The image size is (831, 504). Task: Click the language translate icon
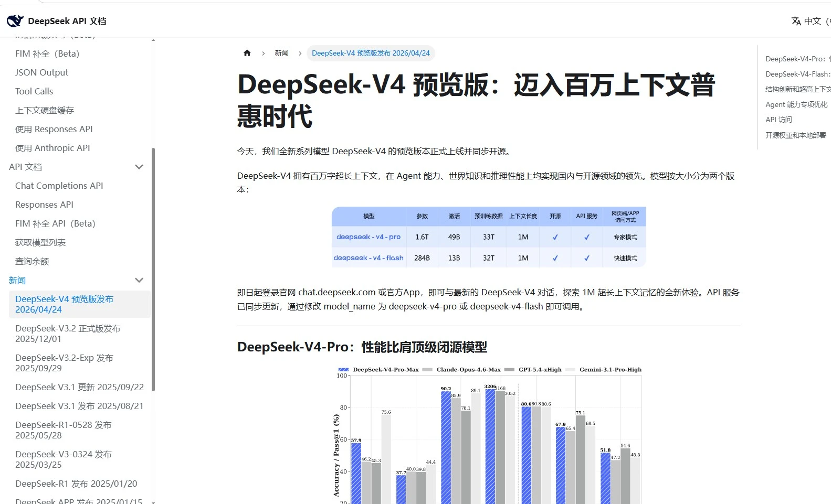pos(796,21)
